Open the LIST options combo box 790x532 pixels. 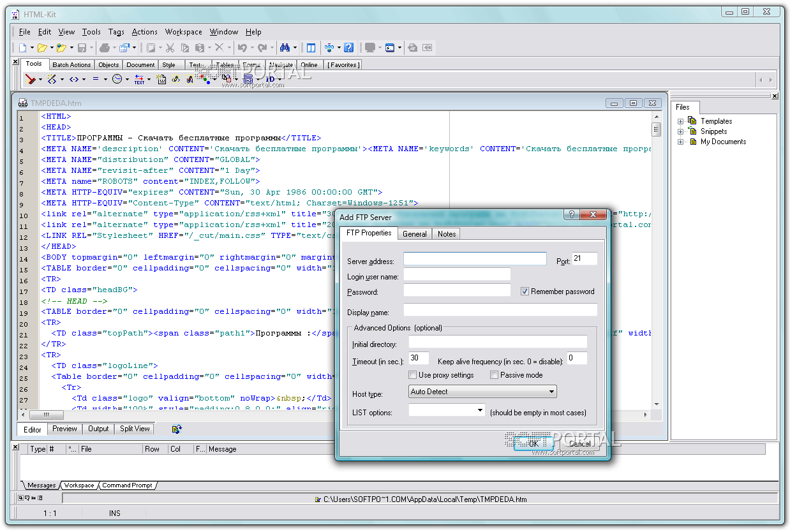pyautogui.click(x=447, y=411)
